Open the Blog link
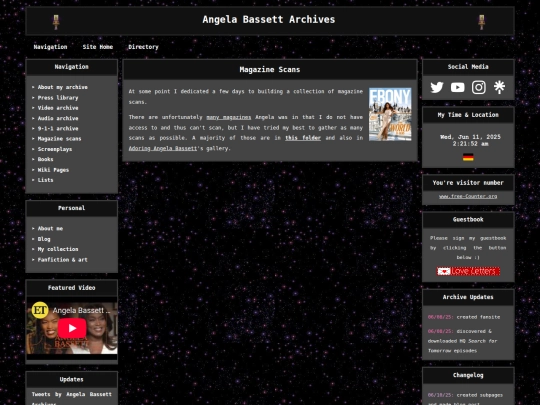This screenshot has width=540, height=405. pos(44,239)
